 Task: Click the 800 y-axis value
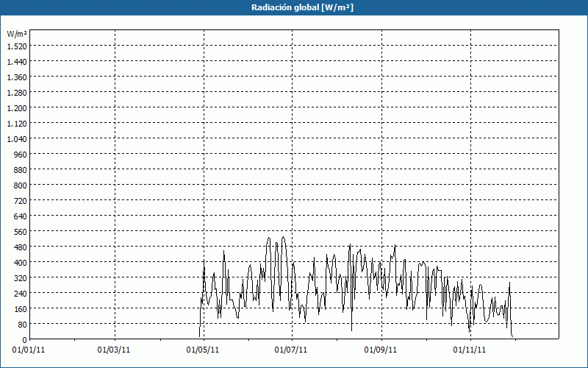21,185
